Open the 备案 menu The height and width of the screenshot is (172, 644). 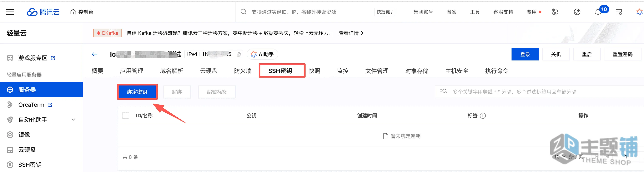[452, 12]
